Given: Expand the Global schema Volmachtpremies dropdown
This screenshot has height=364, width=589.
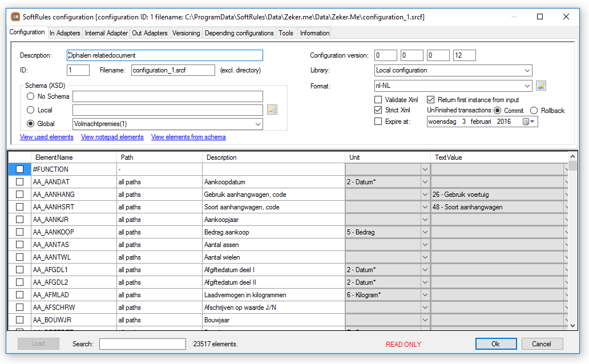Looking at the screenshot, I should (x=258, y=124).
